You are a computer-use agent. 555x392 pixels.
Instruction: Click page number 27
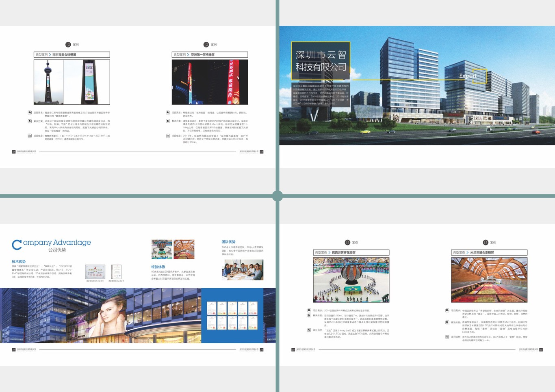[14, 349]
